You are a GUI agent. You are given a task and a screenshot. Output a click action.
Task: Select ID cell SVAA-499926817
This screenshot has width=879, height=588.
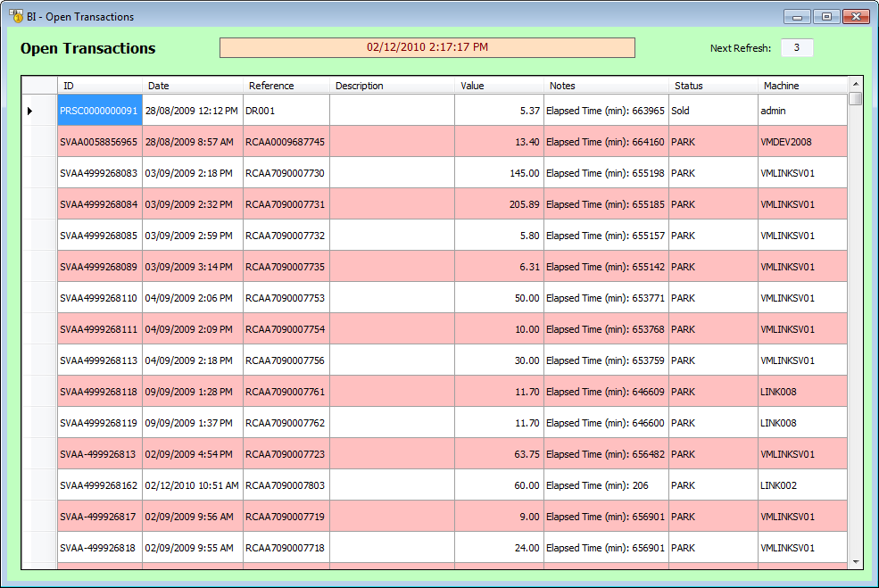coord(100,517)
